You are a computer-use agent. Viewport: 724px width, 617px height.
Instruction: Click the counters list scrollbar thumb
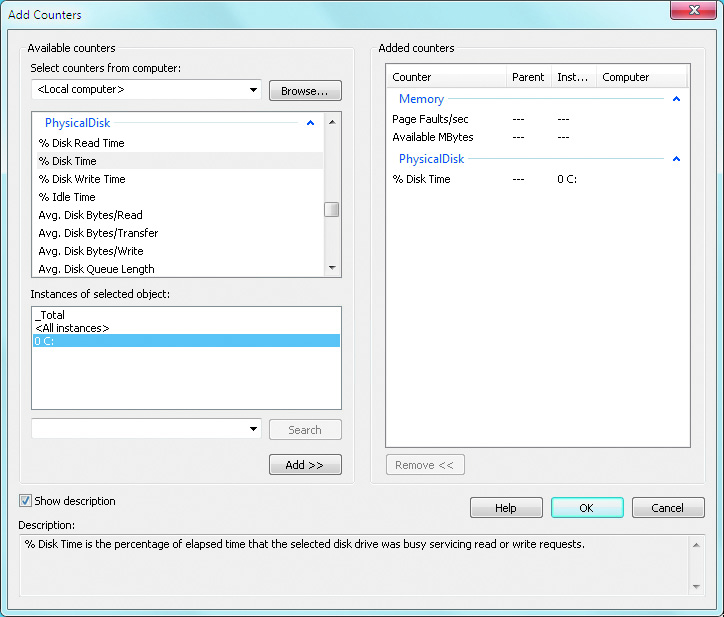tap(332, 209)
